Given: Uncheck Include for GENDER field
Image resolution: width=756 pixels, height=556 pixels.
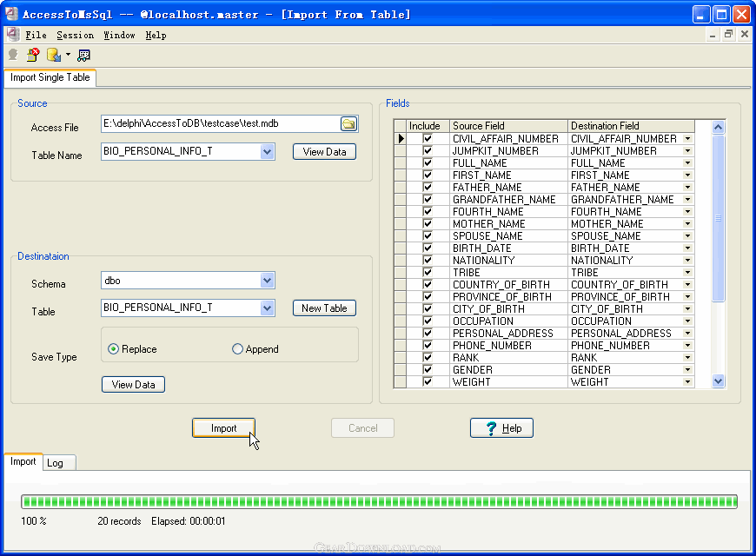Looking at the screenshot, I should coord(428,370).
